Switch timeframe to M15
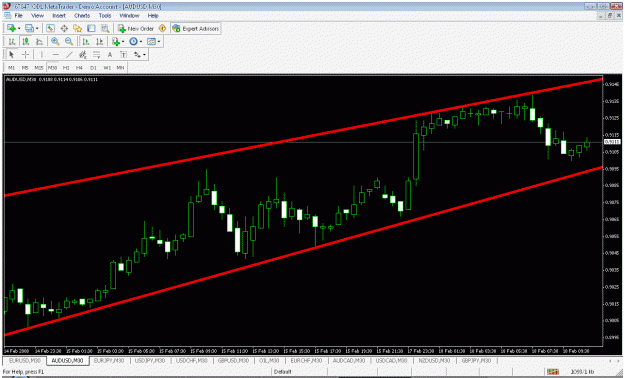The height and width of the screenshot is (378, 625). coord(39,68)
